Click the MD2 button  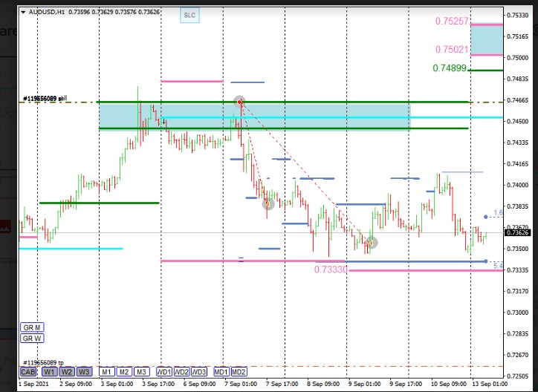(x=239, y=371)
